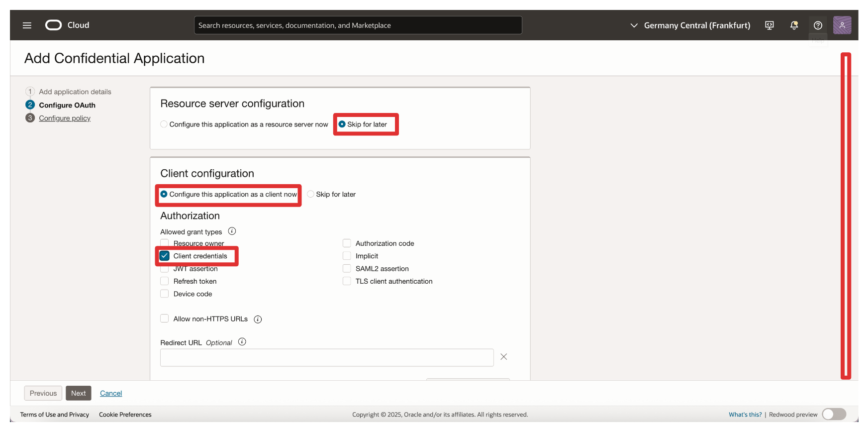Enable the Refresh token checkbox
Screen dimensions: 868x432
tap(165, 281)
